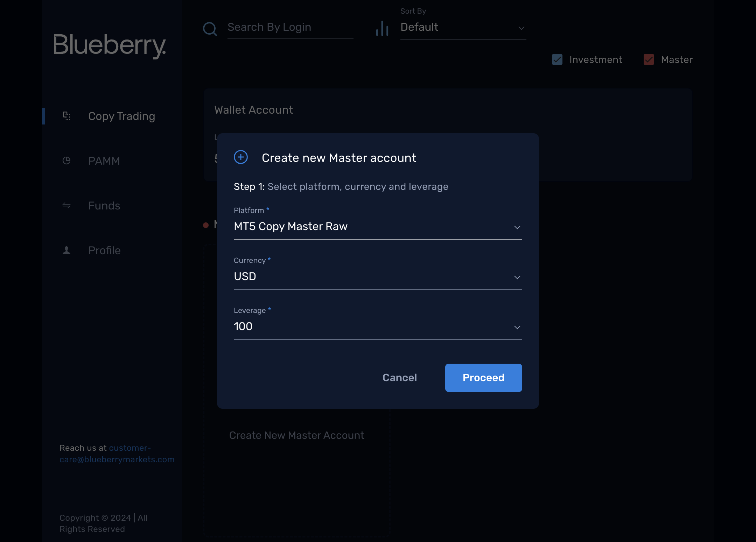Open the Sort By Default dropdown
This screenshot has width=756, height=542.
[463, 27]
